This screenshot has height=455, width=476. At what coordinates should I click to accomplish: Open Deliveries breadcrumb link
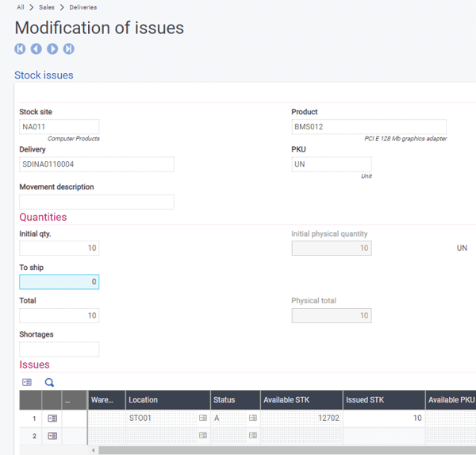tap(82, 7)
